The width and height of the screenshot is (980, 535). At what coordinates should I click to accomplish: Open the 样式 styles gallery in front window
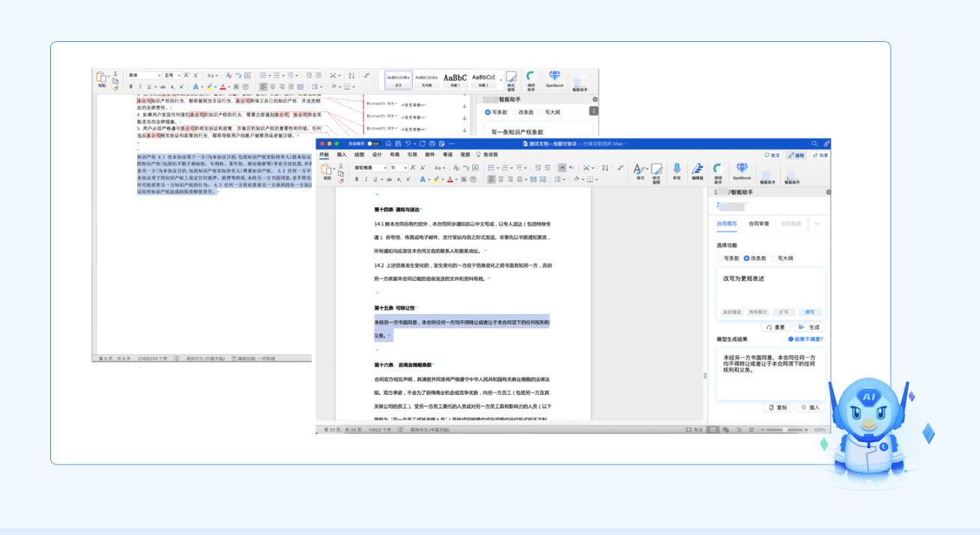click(640, 171)
